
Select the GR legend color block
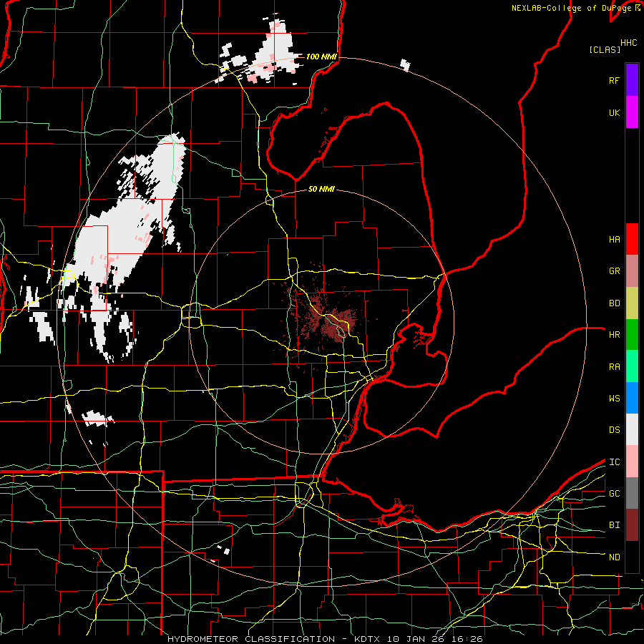click(x=632, y=271)
